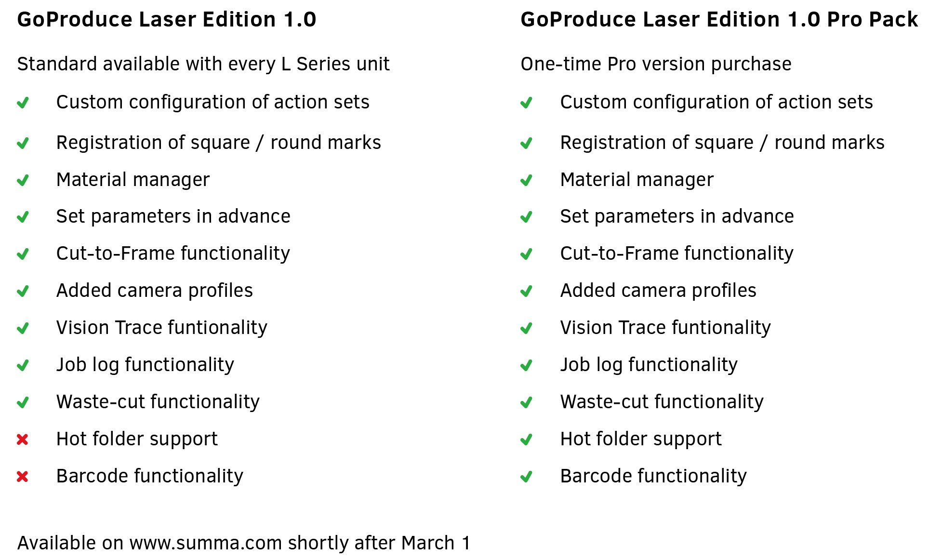
Task: Click One-time Pro version purchase text
Action: click(x=656, y=64)
